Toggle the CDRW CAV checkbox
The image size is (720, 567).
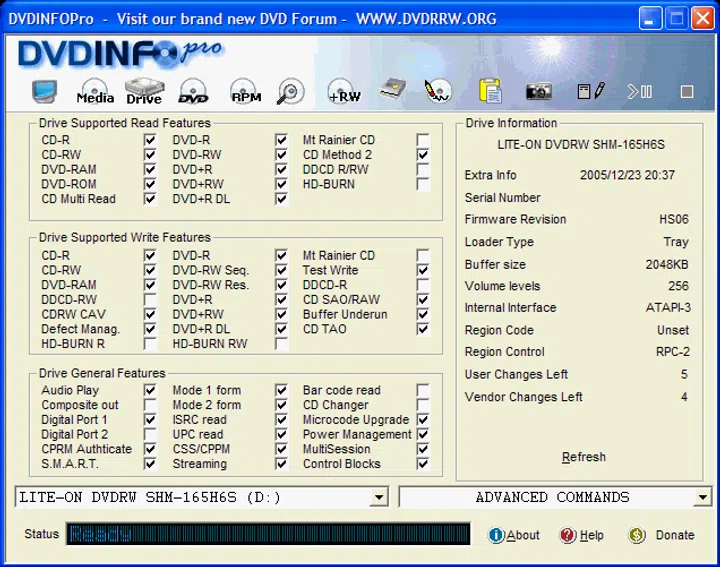[150, 314]
